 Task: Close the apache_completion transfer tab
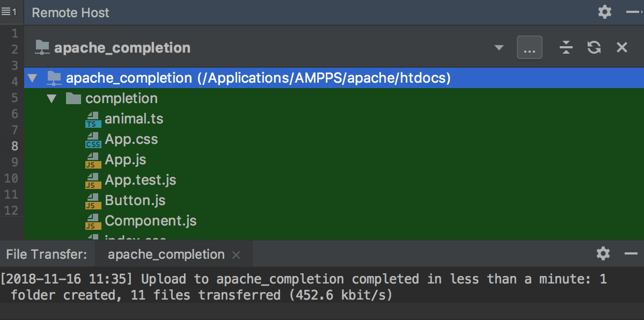tap(236, 254)
